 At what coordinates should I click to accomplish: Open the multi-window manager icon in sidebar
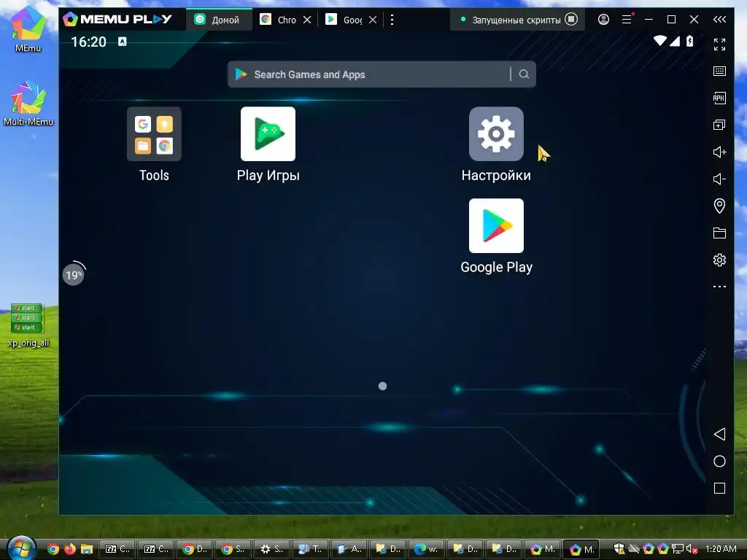pyautogui.click(x=719, y=125)
